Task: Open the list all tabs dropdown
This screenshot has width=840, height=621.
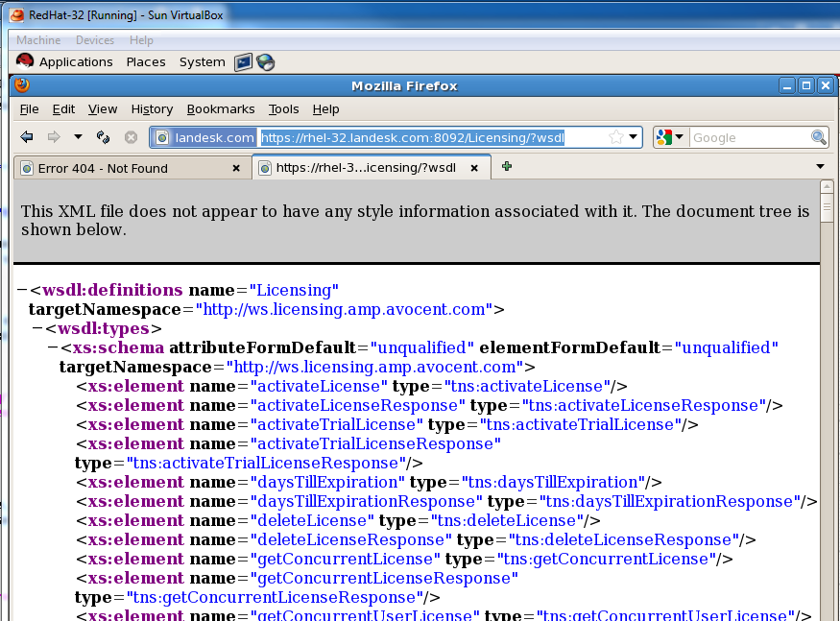Action: pos(820,167)
